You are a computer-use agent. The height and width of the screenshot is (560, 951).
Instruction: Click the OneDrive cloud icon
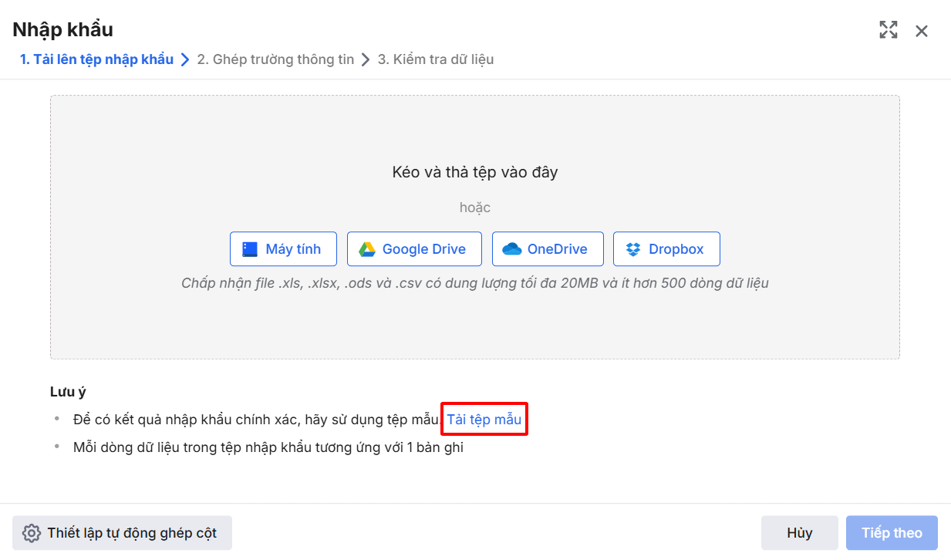tap(512, 249)
